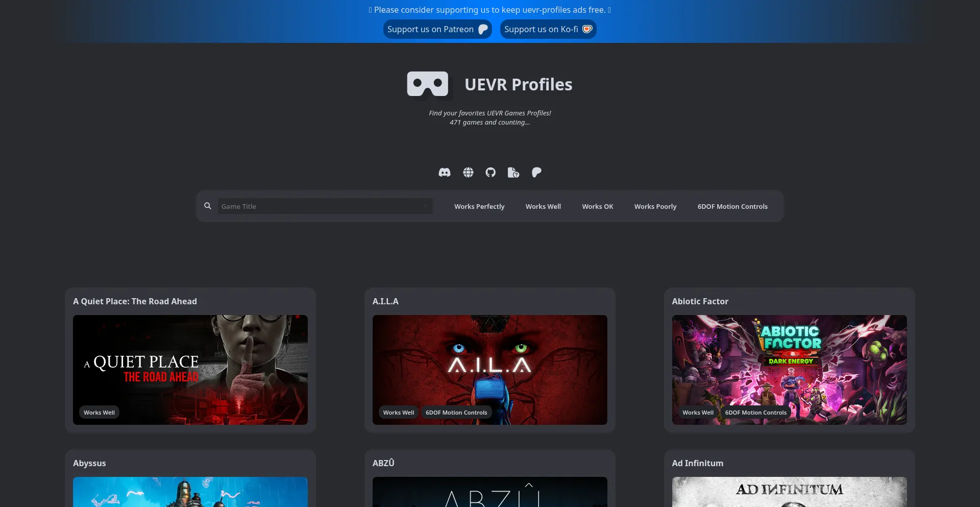Screen dimensions: 980x507
Task: Open the file help document icon
Action: tap(513, 173)
